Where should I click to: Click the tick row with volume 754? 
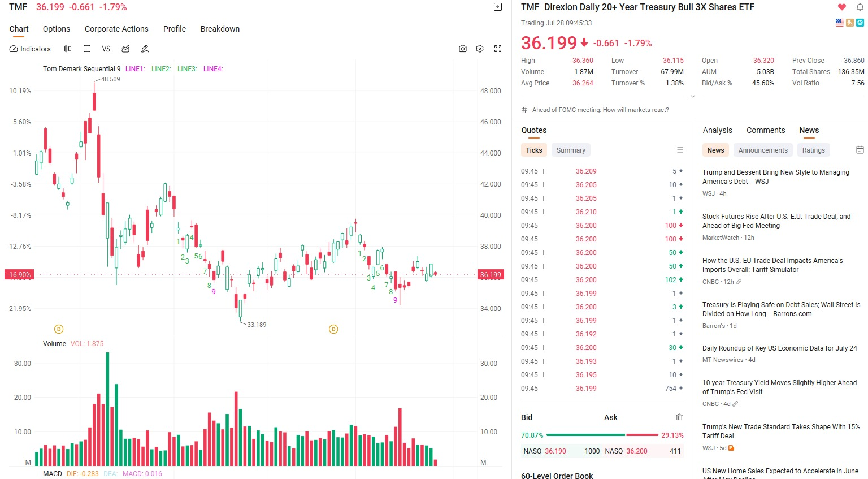pyautogui.click(x=602, y=389)
